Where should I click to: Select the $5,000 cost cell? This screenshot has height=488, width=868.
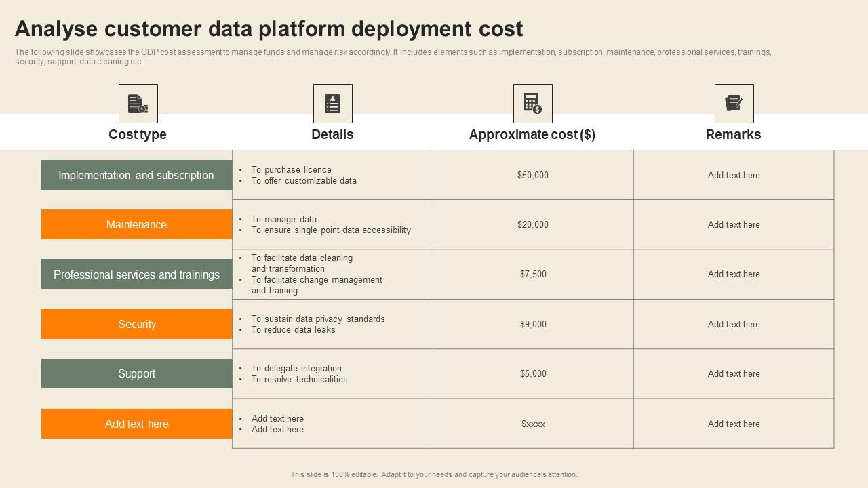click(532, 373)
